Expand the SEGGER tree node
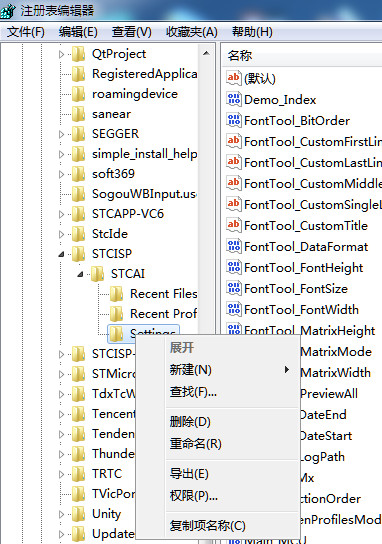The width and height of the screenshot is (382, 544). point(61,134)
